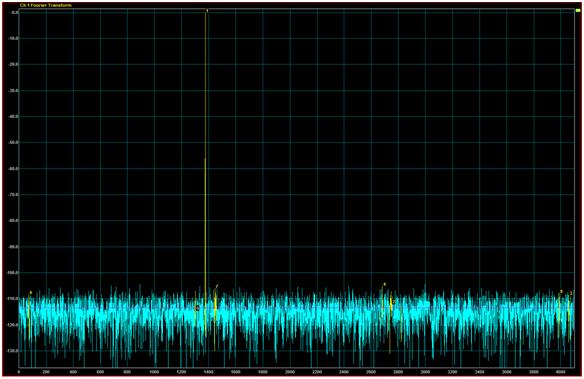Click the 2400 horizontal axis tick label
Screen dimensions: 584x379
click(344, 372)
